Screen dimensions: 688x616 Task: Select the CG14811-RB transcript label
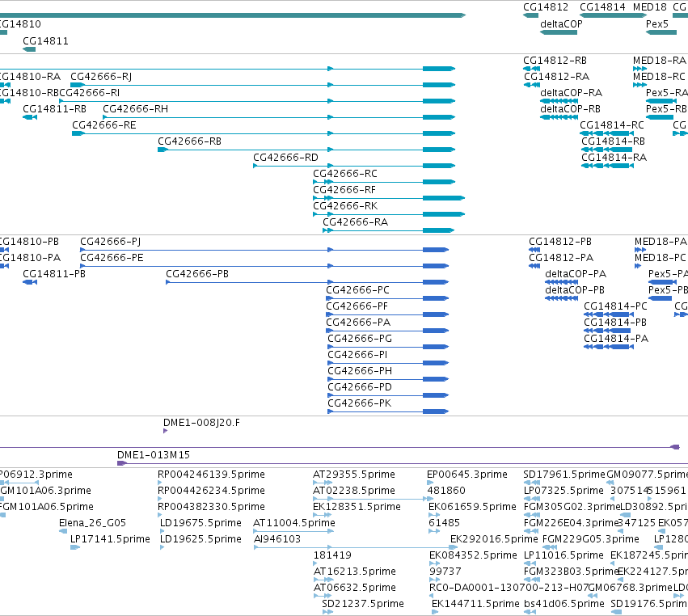click(x=54, y=109)
